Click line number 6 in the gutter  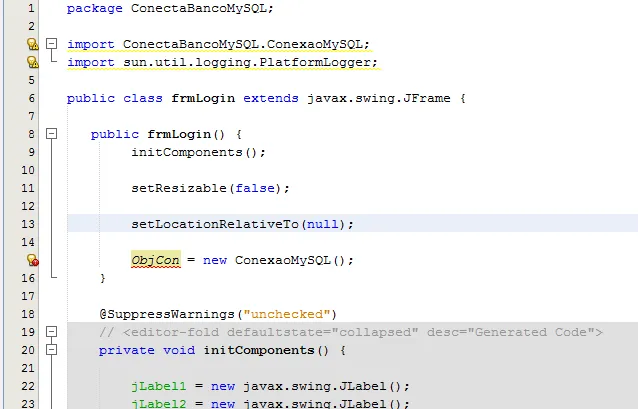[x=31, y=98]
